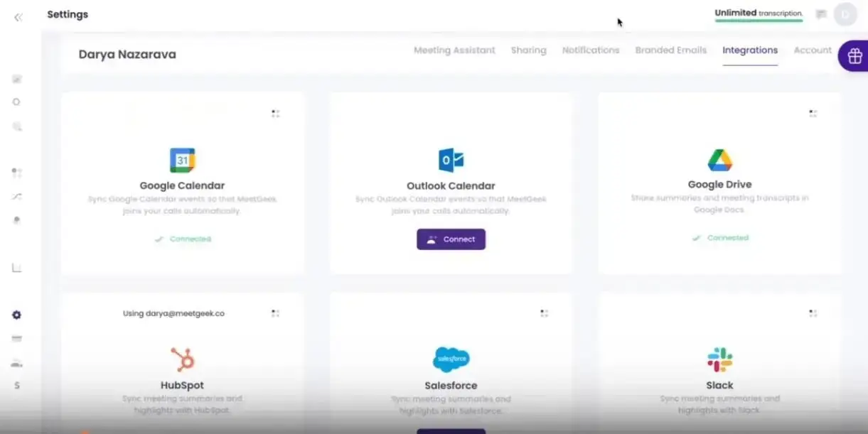Switch to the Branded Emails tab
Screen dimensions: 868x434
pyautogui.click(x=670, y=50)
